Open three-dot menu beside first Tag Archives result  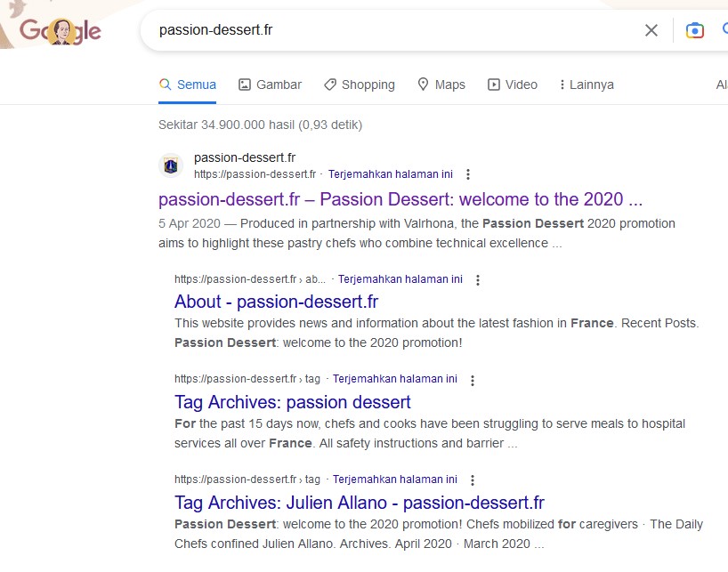click(x=473, y=380)
